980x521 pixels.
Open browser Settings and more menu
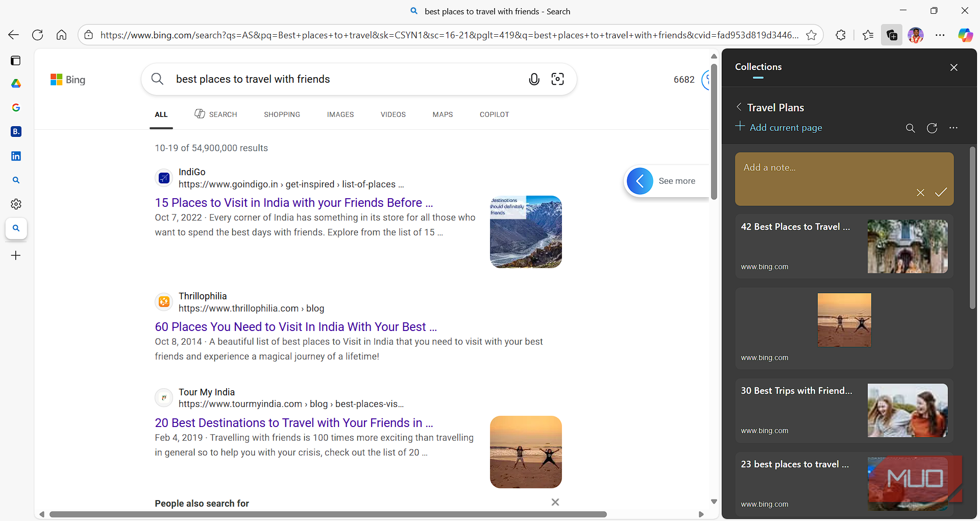[x=940, y=35]
